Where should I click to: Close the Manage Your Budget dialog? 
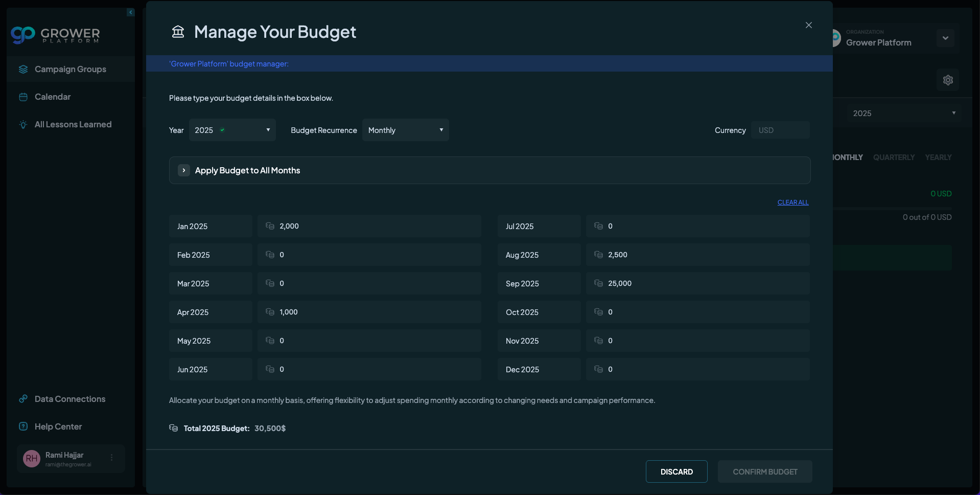[808, 25]
